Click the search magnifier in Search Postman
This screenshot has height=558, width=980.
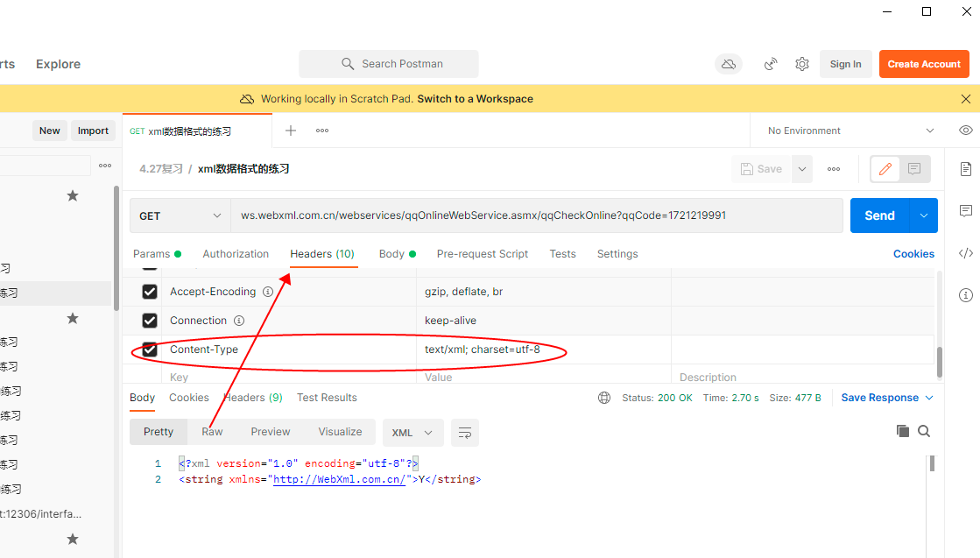[x=348, y=64]
